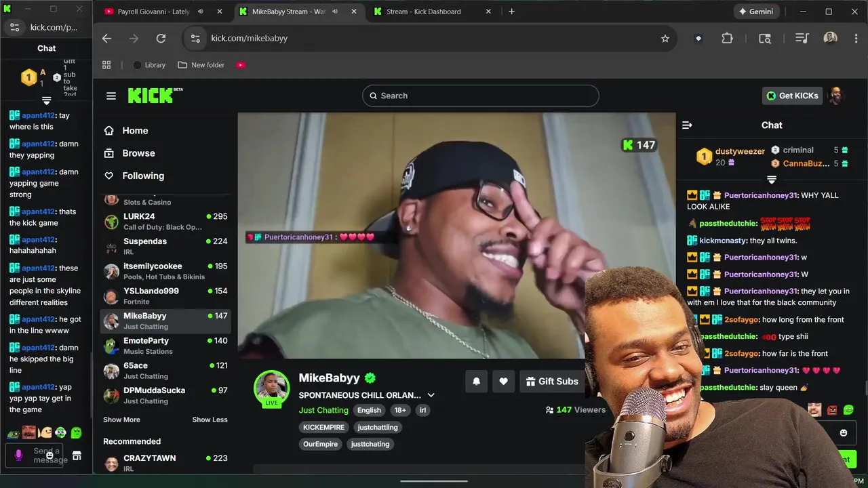Reload the kick.com page
Image resolution: width=868 pixels, height=488 pixels.
(161, 39)
